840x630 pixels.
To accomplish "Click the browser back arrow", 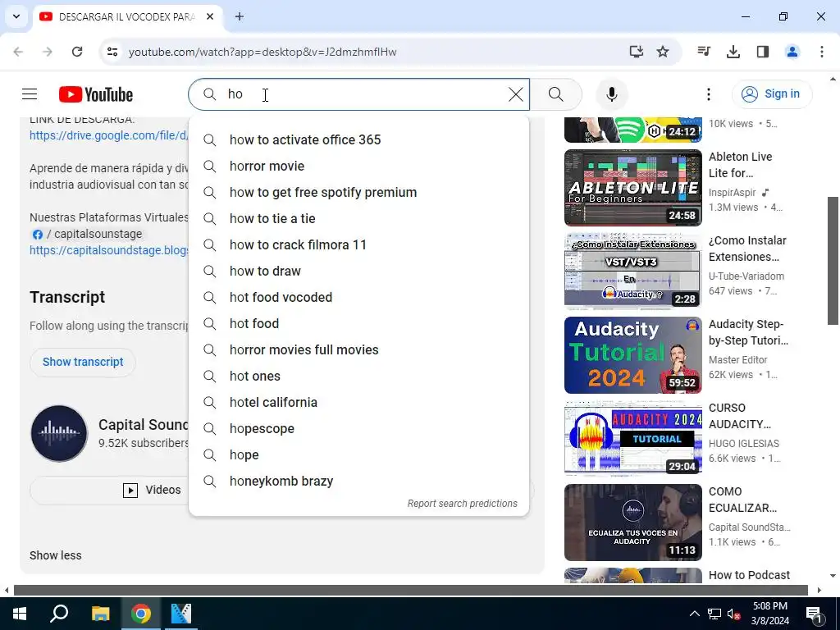I will (18, 52).
